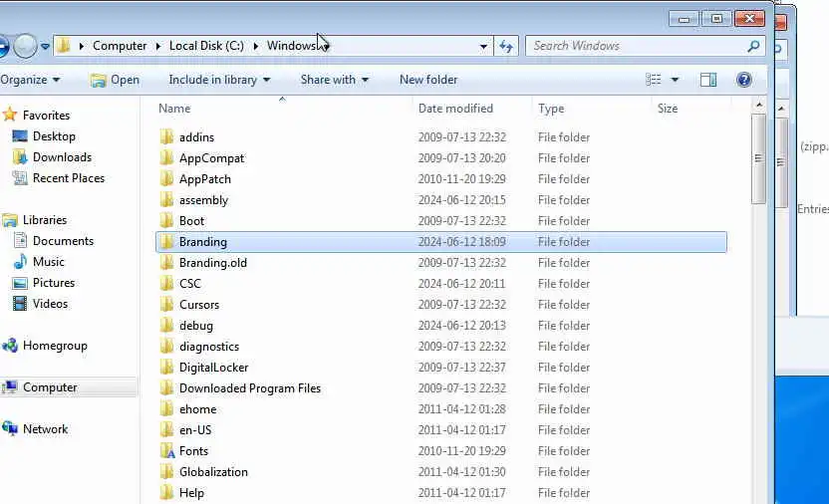Select the AppCompat folder
Screen dimensions: 829x504
pos(211,158)
